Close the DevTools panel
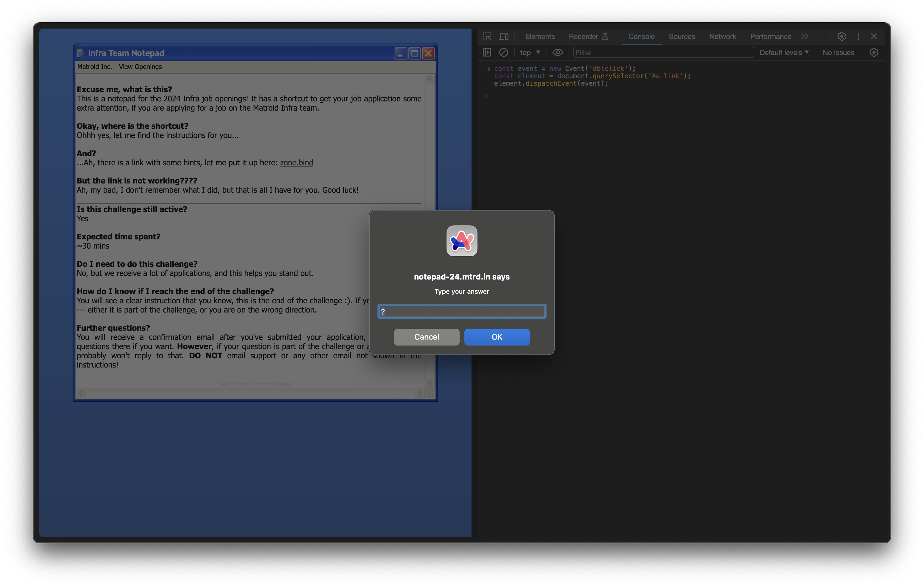 click(874, 36)
